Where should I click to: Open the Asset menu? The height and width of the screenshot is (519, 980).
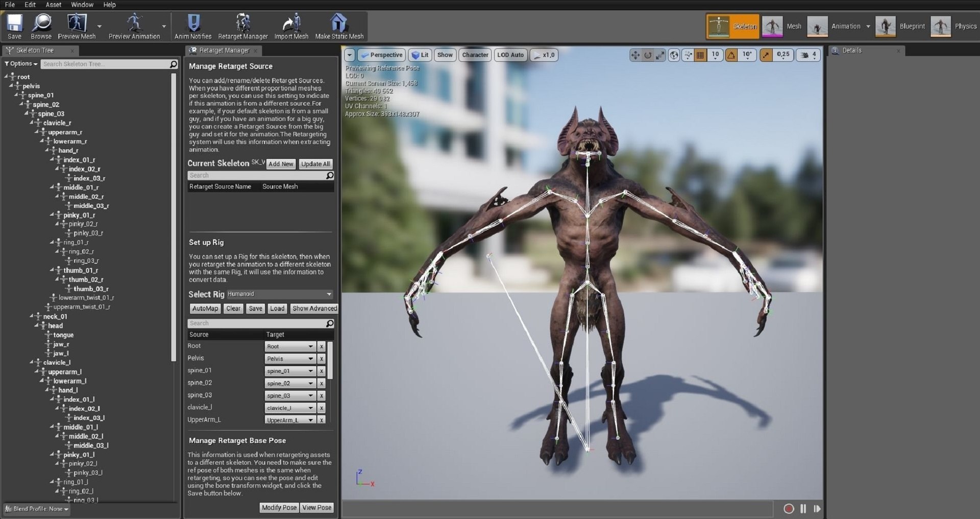coord(54,5)
